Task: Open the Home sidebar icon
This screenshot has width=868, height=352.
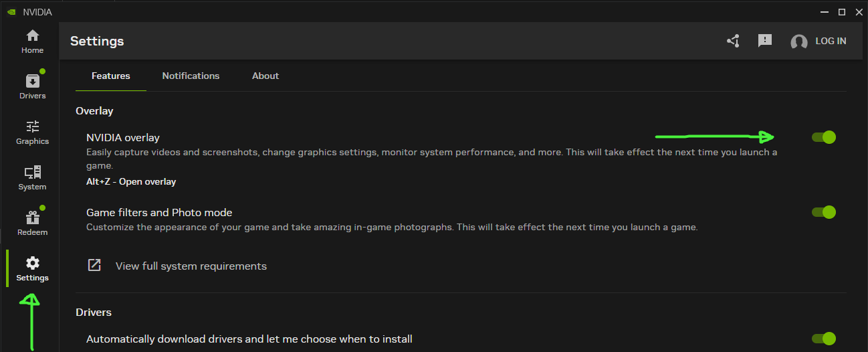Action: click(32, 36)
